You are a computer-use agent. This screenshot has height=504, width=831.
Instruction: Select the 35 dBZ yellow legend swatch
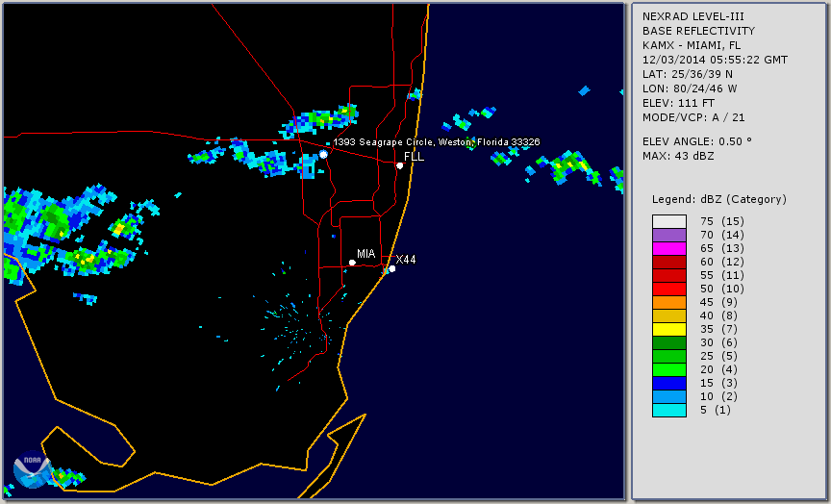(x=669, y=329)
